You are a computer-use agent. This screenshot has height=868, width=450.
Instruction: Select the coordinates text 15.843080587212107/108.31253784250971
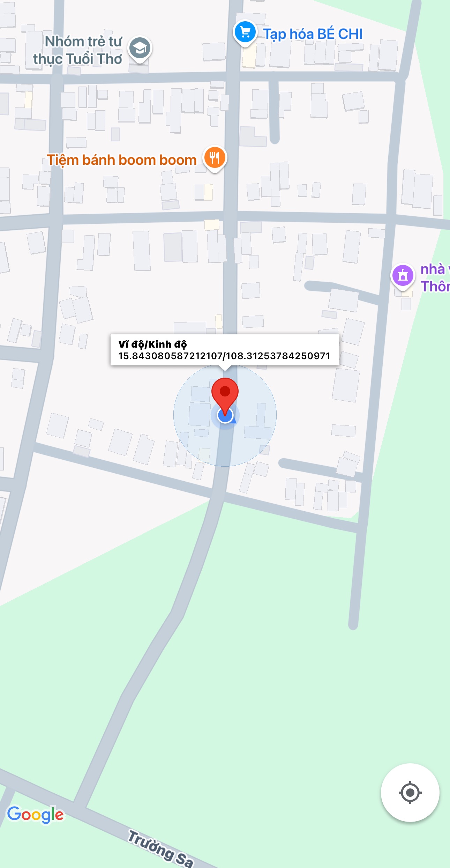pos(224,356)
